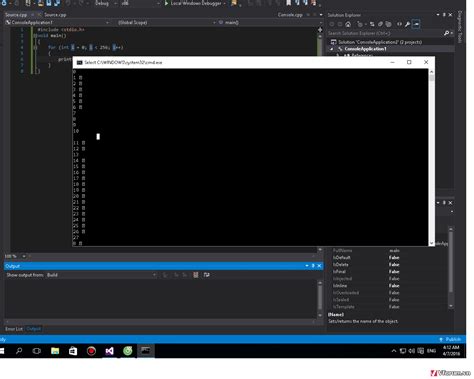Open the main() member dropdown
This screenshot has height=379, width=474.
point(270,23)
